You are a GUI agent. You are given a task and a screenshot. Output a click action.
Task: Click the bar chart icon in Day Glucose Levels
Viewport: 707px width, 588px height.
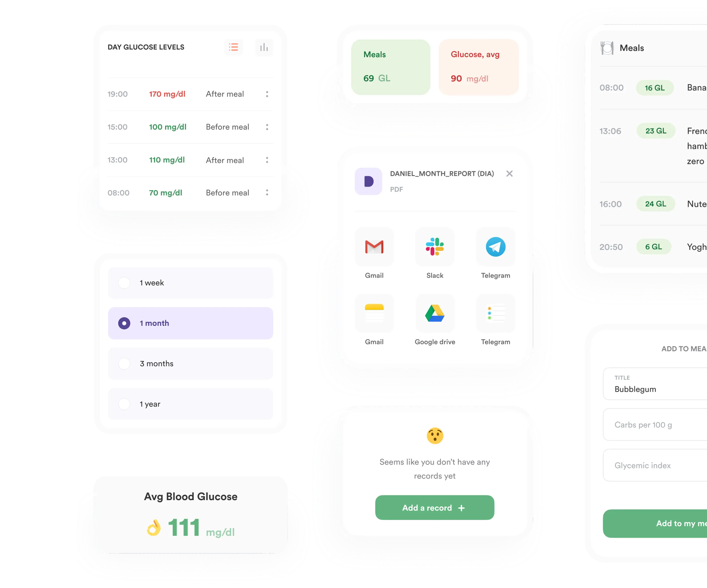pyautogui.click(x=264, y=48)
